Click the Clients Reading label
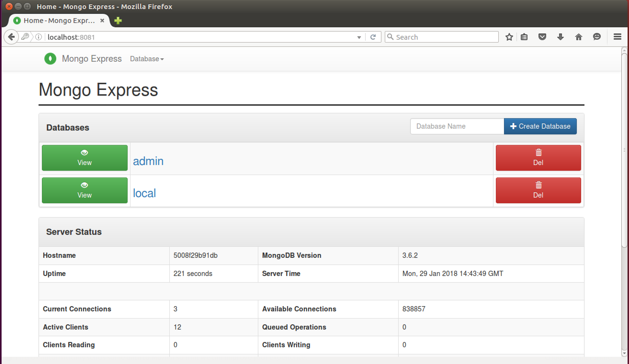Screen dimensions: 629x364 [69, 345]
